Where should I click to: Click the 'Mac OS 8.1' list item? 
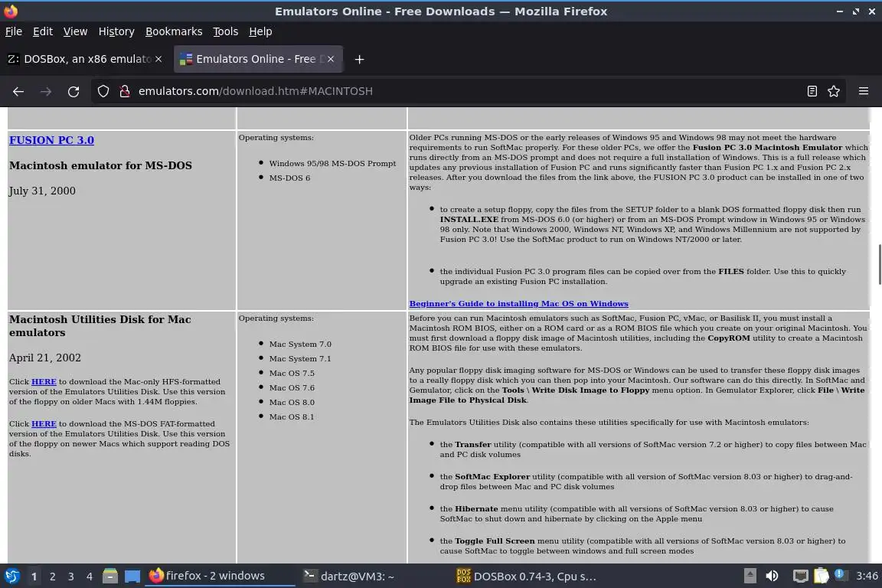tap(292, 417)
